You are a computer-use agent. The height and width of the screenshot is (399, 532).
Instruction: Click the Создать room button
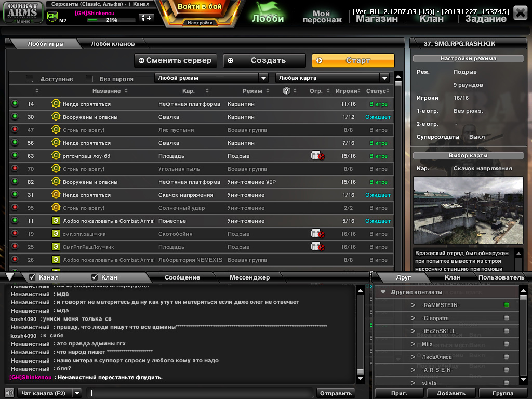(x=264, y=60)
